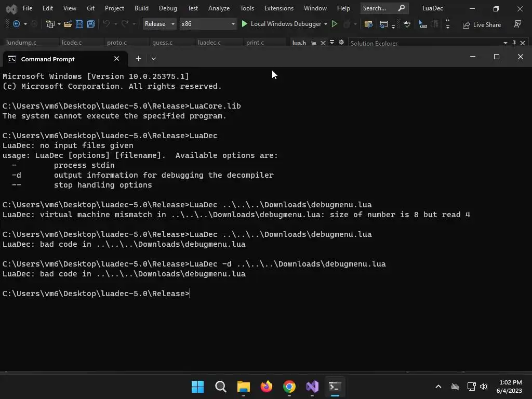Switch to the proto.c tab

click(117, 43)
